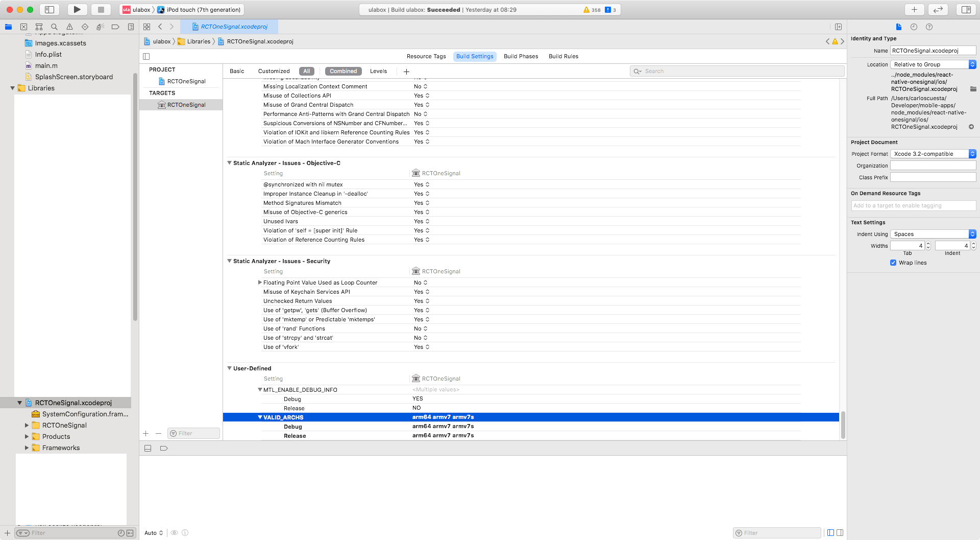The image size is (980, 540).
Task: Open the Issue navigator warning icon
Action: click(x=69, y=27)
